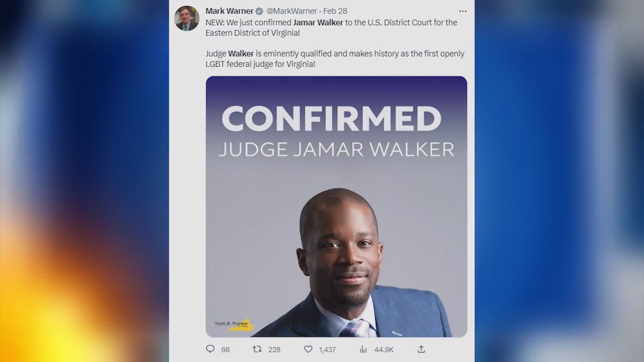
Task: Open the CONFIRMED headline image
Action: coord(336,206)
